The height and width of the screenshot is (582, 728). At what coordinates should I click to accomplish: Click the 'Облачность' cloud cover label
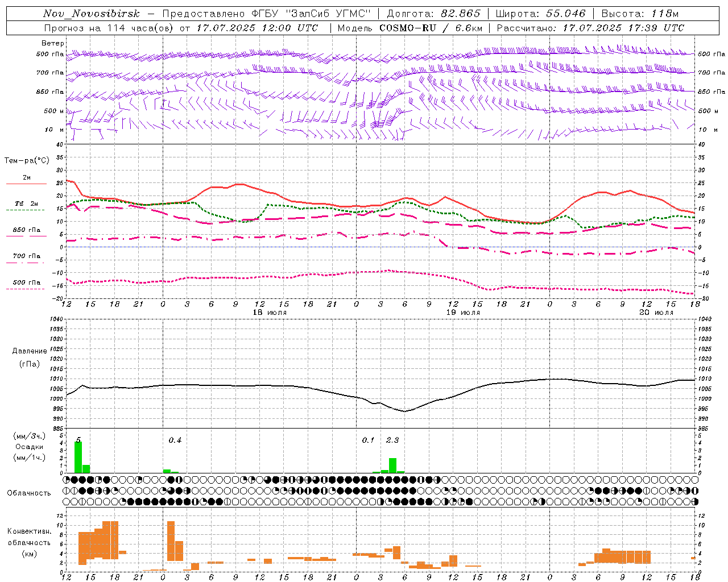(29, 493)
